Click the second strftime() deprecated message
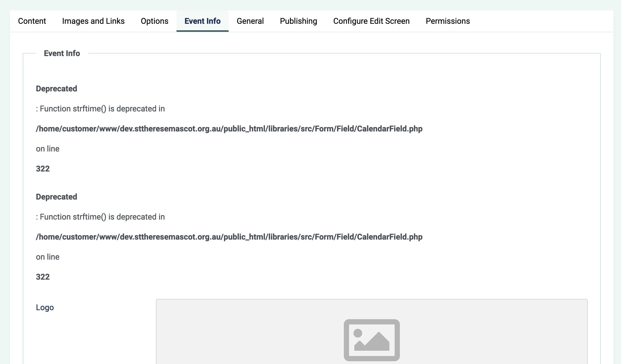The width and height of the screenshot is (621, 364). point(100,217)
